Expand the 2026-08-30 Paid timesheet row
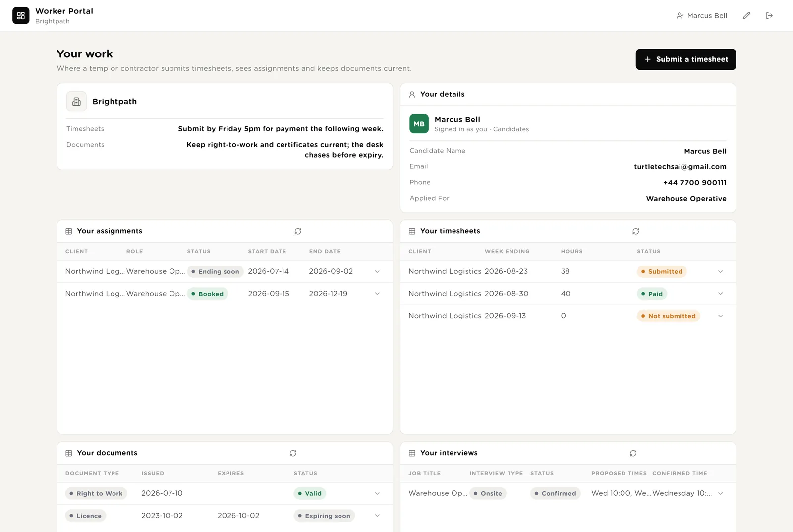Viewport: 793px width, 532px height. [x=721, y=294]
